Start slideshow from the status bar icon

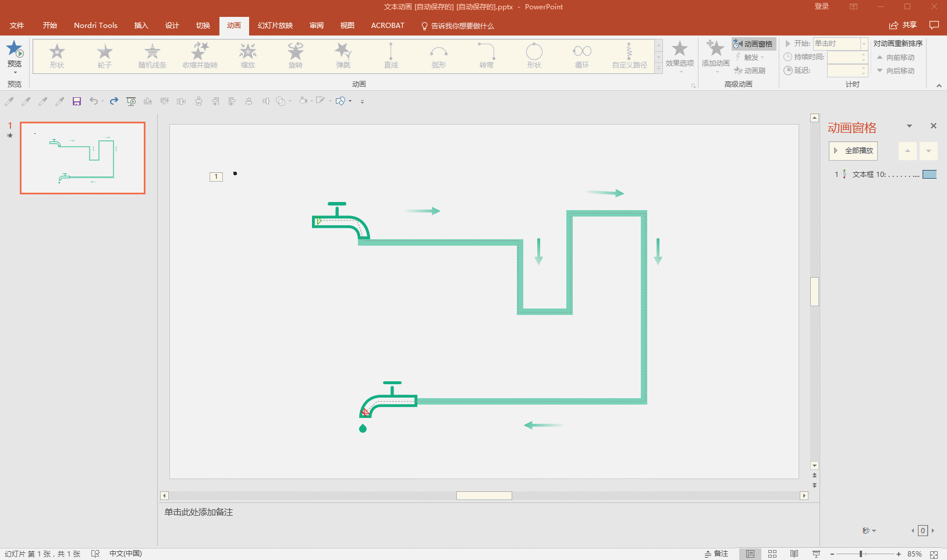[x=816, y=554]
